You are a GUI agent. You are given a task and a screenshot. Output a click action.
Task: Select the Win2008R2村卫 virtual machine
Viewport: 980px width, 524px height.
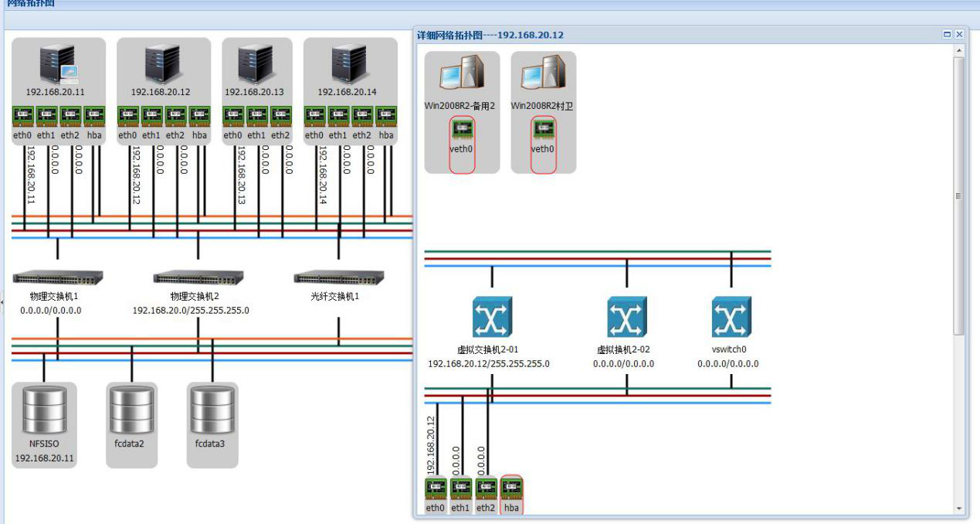pyautogui.click(x=543, y=75)
